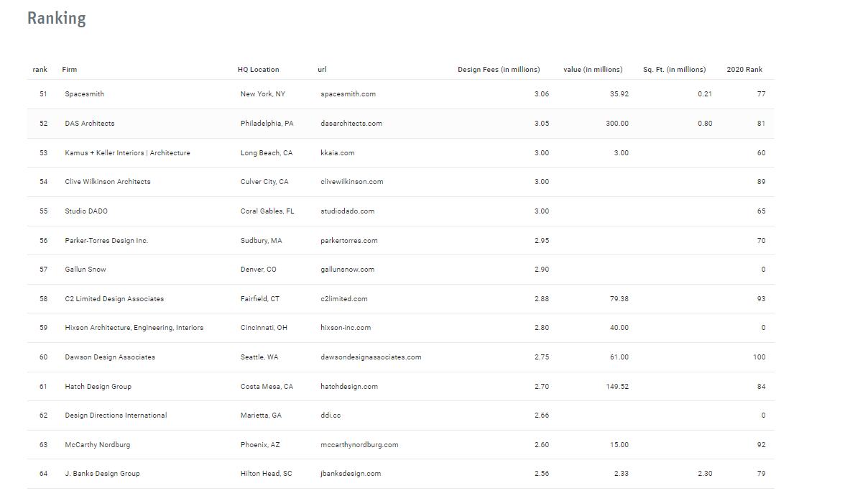868x491 pixels.
Task: Click the 35.92 value cell
Action: coord(619,94)
